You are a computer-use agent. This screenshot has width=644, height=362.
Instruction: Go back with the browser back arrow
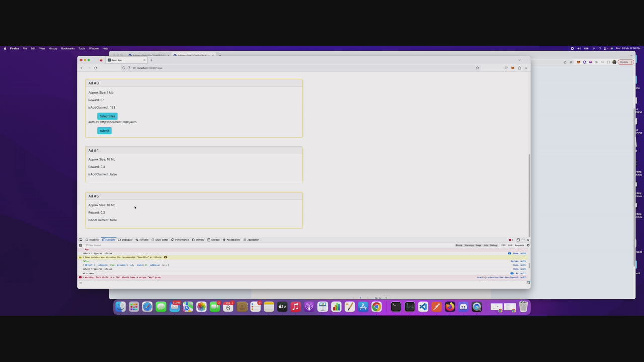pos(82,68)
